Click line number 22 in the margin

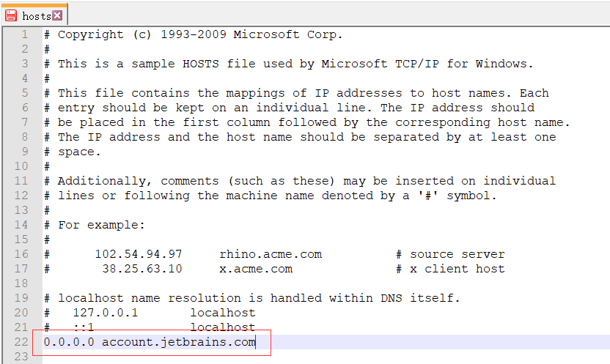coord(21,342)
